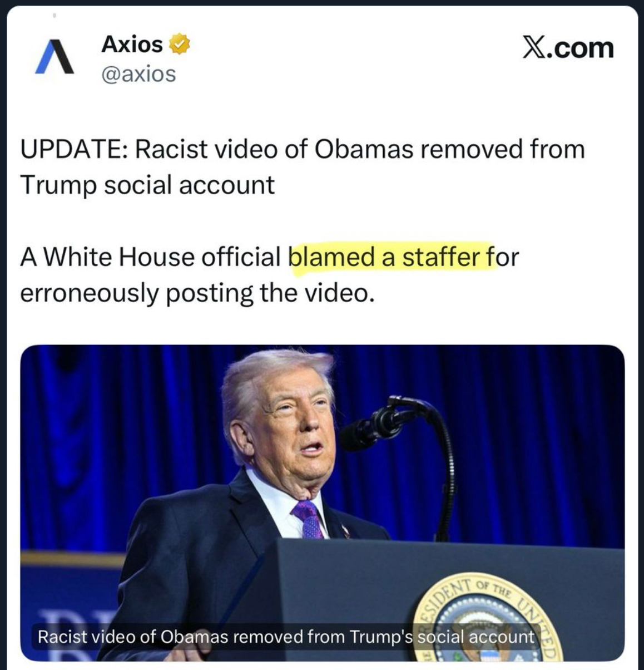Open the image caption about removed video
Viewport: 644px width, 670px height.
click(x=286, y=637)
